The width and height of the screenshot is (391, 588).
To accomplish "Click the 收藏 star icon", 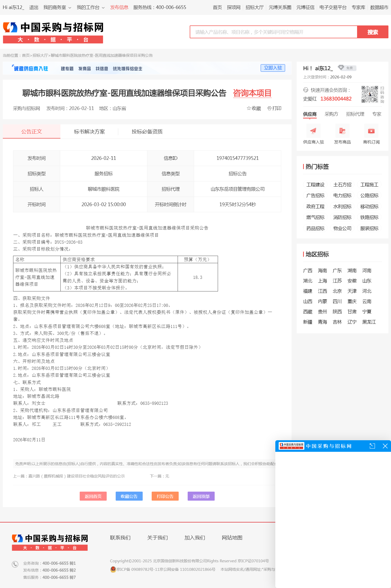I will (x=249, y=108).
